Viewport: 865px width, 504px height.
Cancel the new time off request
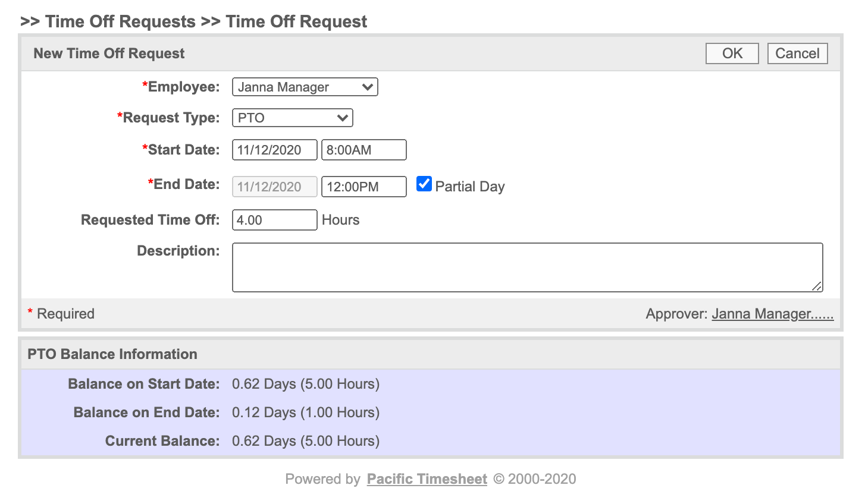797,53
